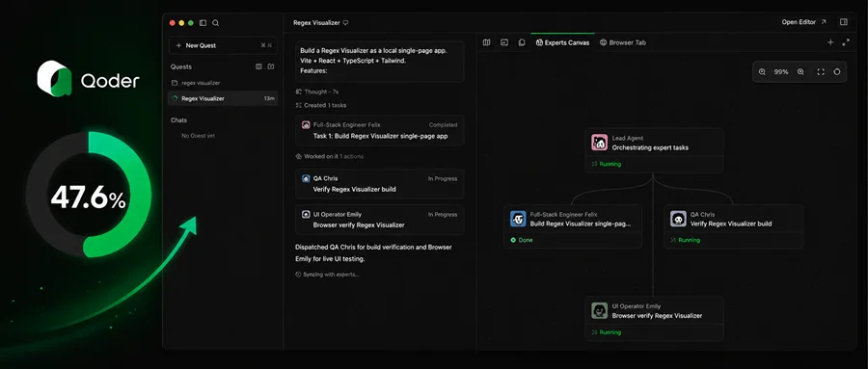The image size is (868, 369).
Task: Toggle the right side panel icon
Action: tap(844, 22)
